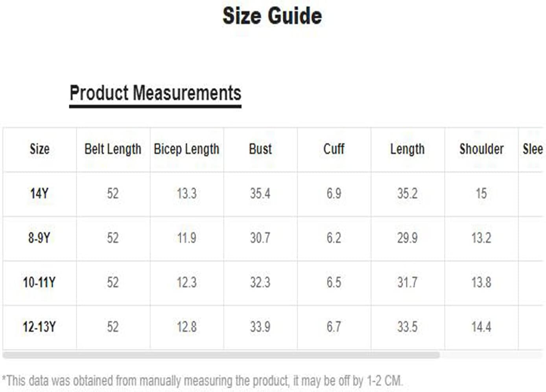Select the 10-11Y size row label
The image size is (546, 392).
[39, 283]
